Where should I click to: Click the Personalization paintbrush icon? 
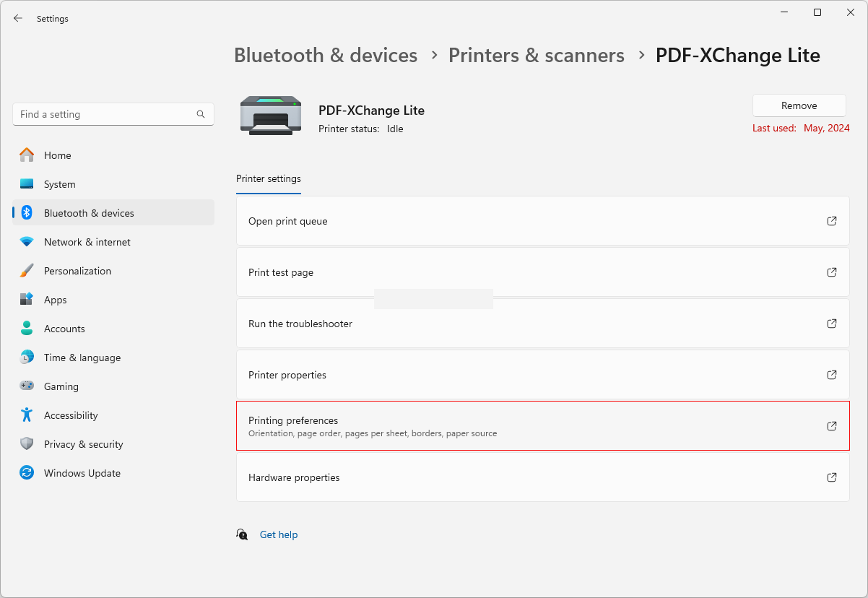[x=27, y=271]
